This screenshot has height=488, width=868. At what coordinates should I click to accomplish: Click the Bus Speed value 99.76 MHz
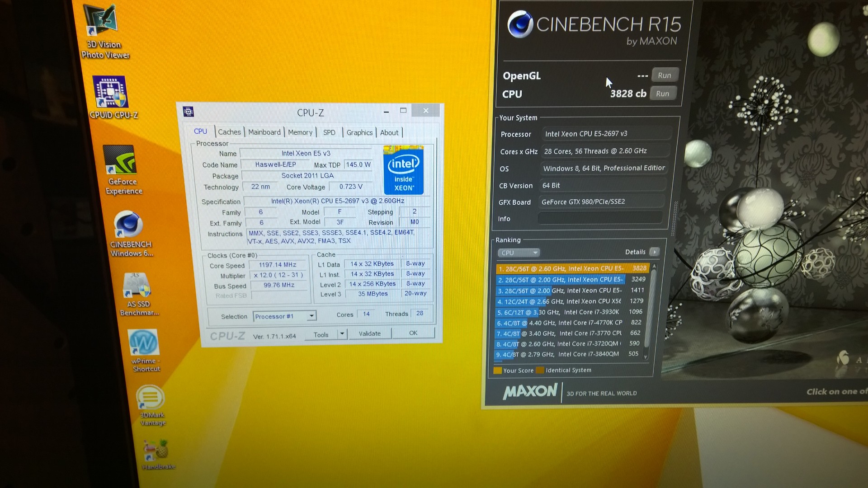pyautogui.click(x=279, y=285)
